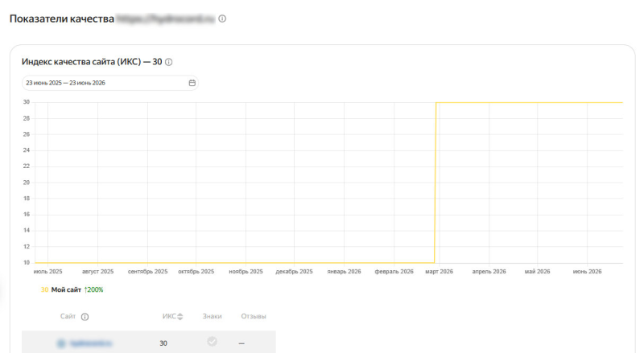This screenshot has width=644, height=353.
Task: Click ИКС value 30 in the table row
Action: (163, 343)
